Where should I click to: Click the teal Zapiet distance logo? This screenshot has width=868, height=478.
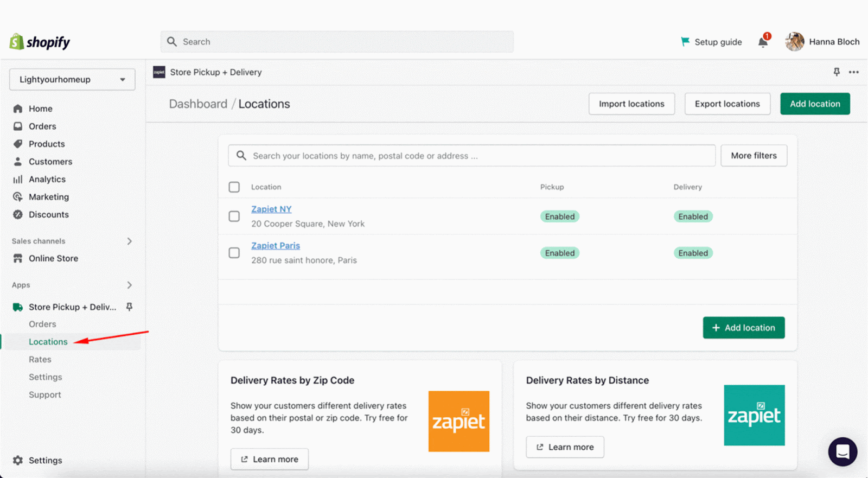[x=754, y=416]
